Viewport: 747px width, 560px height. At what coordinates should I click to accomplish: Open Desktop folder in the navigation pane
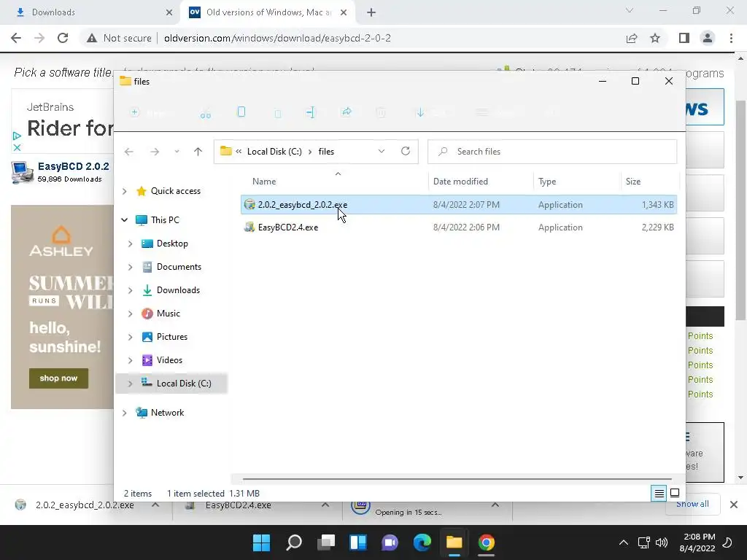[x=172, y=244]
